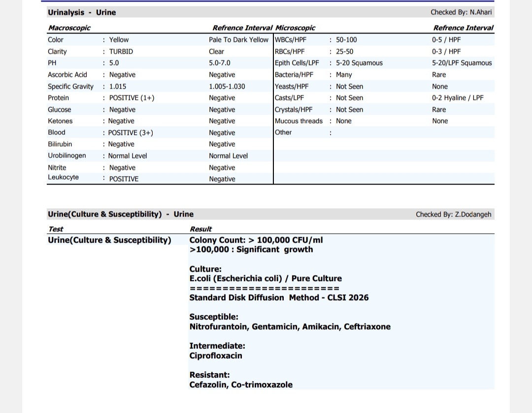This screenshot has height=413, width=532.
Task: Click Ciprofloxacin under Intermediate
Action: point(216,356)
